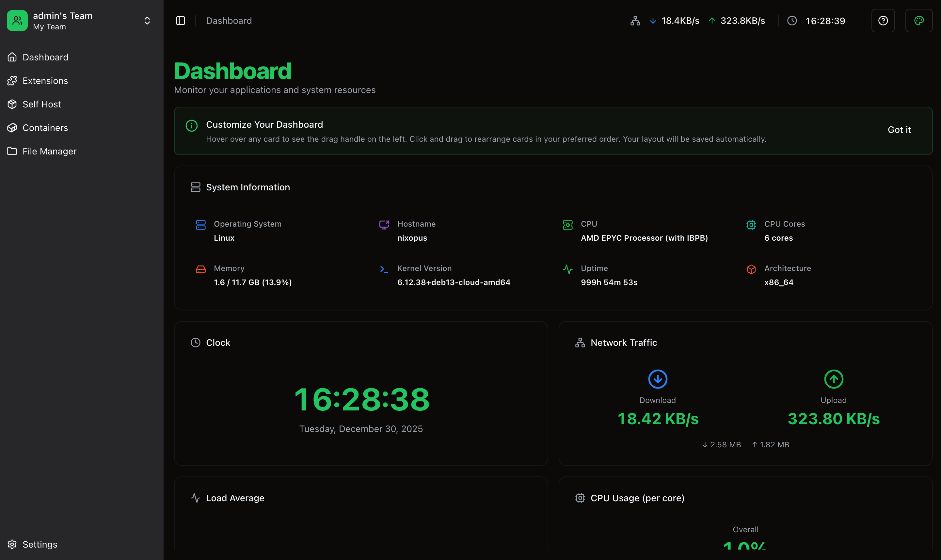This screenshot has height=560, width=941.
Task: Navigate to Extensions in the sidebar
Action: pos(45,80)
